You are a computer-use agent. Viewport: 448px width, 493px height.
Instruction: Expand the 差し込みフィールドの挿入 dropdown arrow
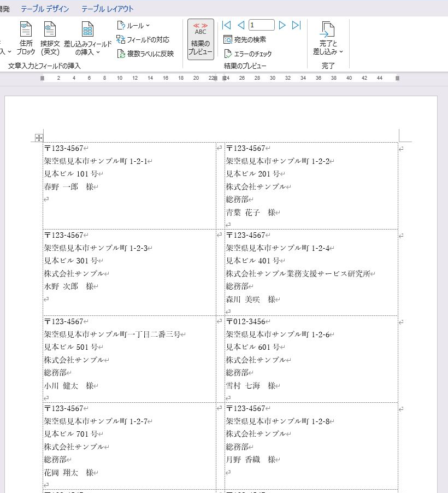[x=98, y=52]
